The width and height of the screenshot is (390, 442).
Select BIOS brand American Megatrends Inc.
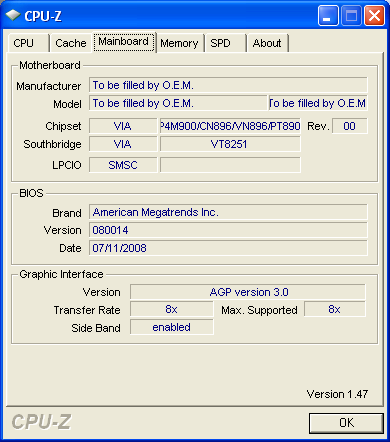[x=228, y=212]
